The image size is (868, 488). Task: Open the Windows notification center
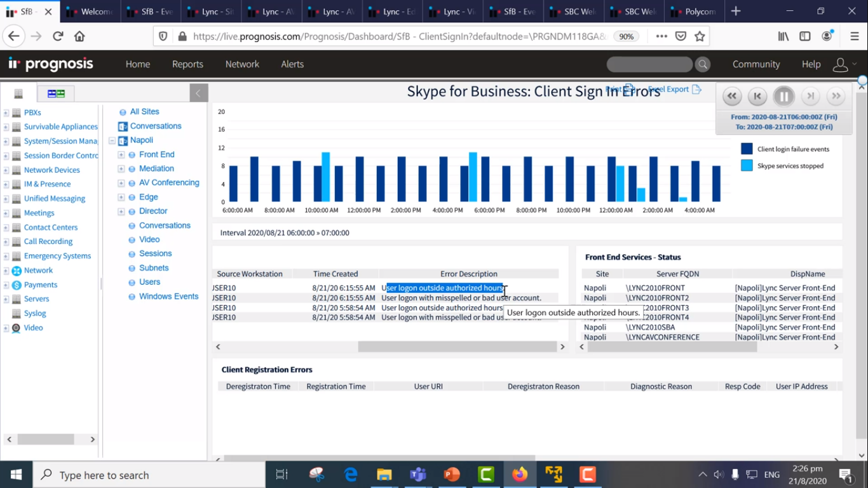point(846,475)
